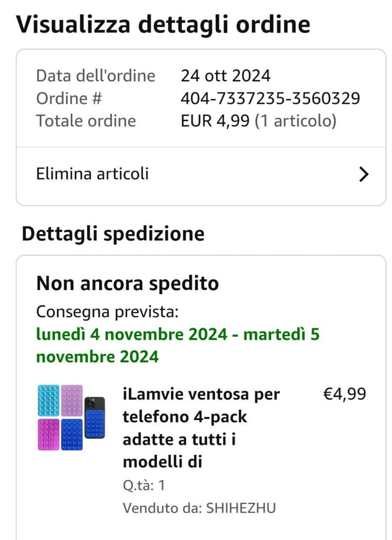Click the seller name SHIHEZHU
Image resolution: width=392 pixels, height=540 pixels.
[x=241, y=508]
